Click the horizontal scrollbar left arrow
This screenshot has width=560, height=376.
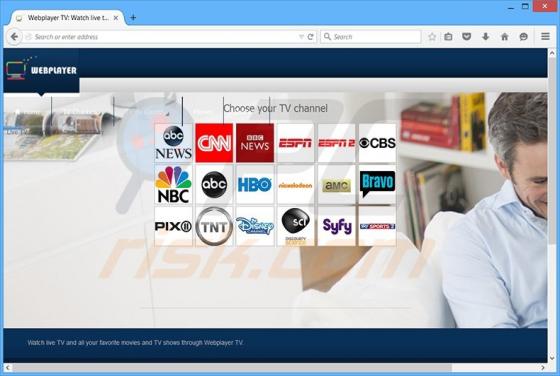pyautogui.click(x=8, y=367)
